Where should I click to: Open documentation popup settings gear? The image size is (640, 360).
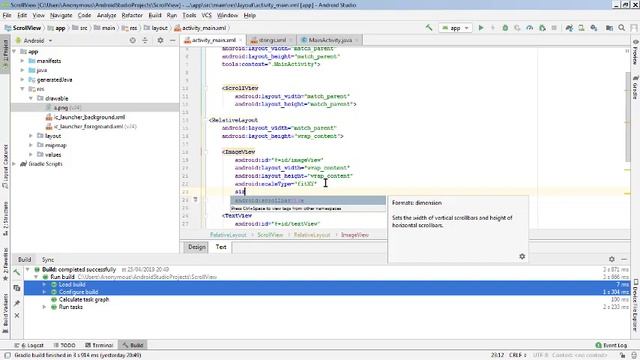[522, 256]
